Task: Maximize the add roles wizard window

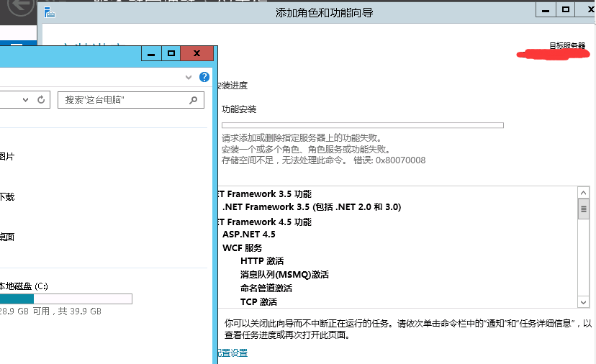Action: click(x=566, y=10)
